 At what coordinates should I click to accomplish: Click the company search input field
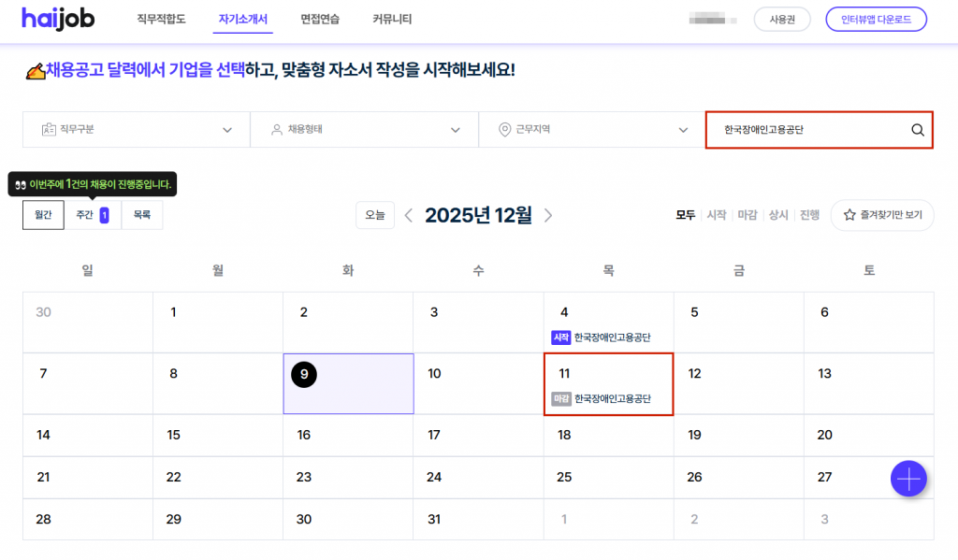coord(805,130)
